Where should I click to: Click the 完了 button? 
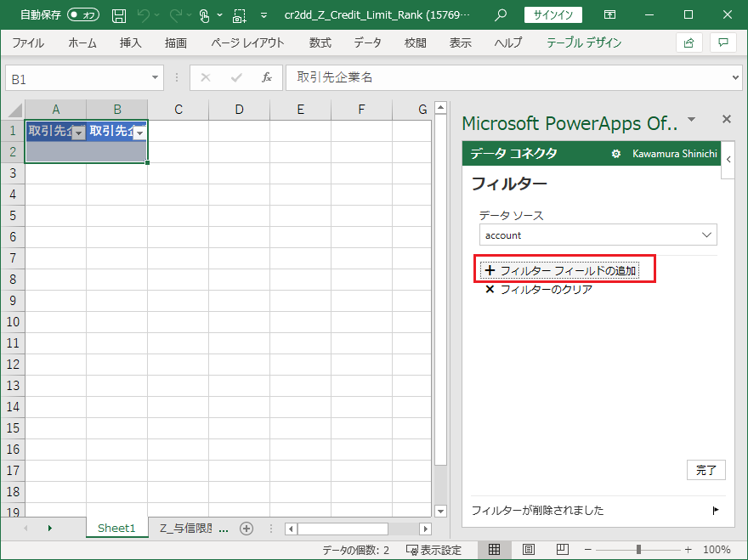(x=706, y=470)
